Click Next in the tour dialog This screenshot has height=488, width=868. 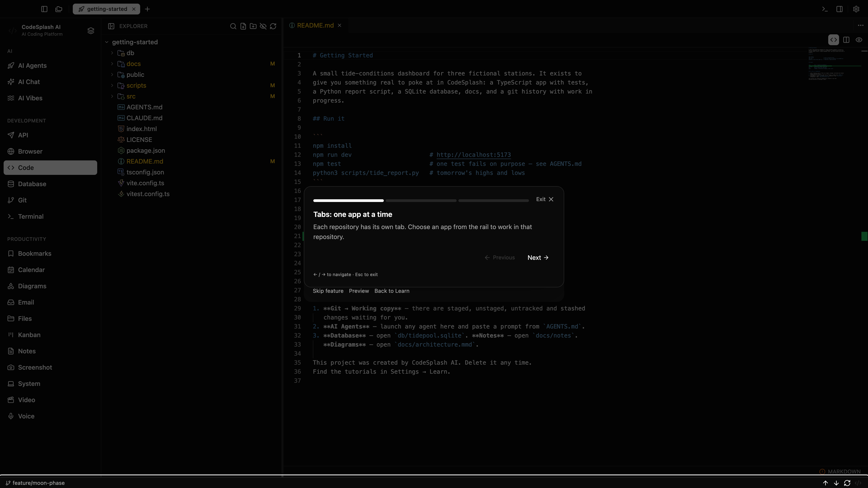coord(538,258)
